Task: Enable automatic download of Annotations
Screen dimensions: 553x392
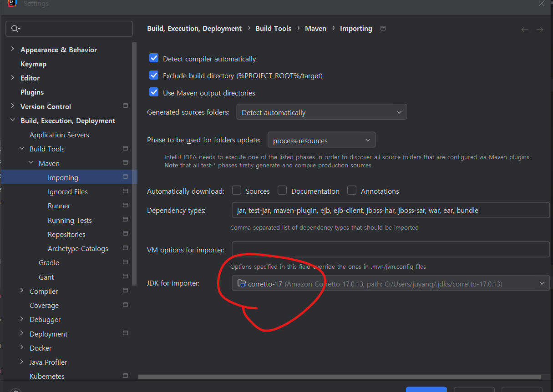Action: click(351, 190)
